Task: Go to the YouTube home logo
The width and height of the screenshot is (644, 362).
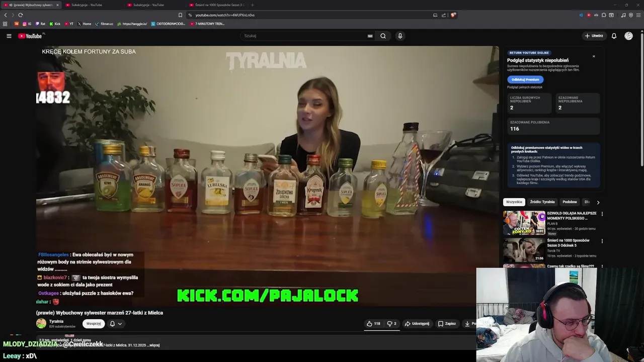Action: click(31, 36)
